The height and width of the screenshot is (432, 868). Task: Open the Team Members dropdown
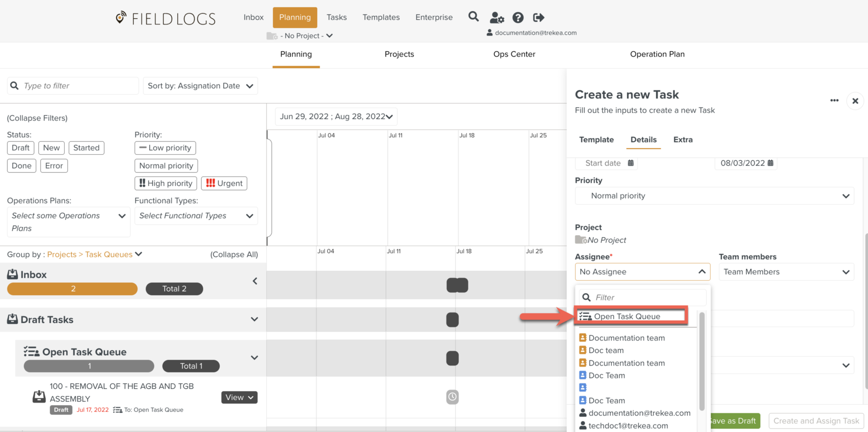(x=786, y=272)
